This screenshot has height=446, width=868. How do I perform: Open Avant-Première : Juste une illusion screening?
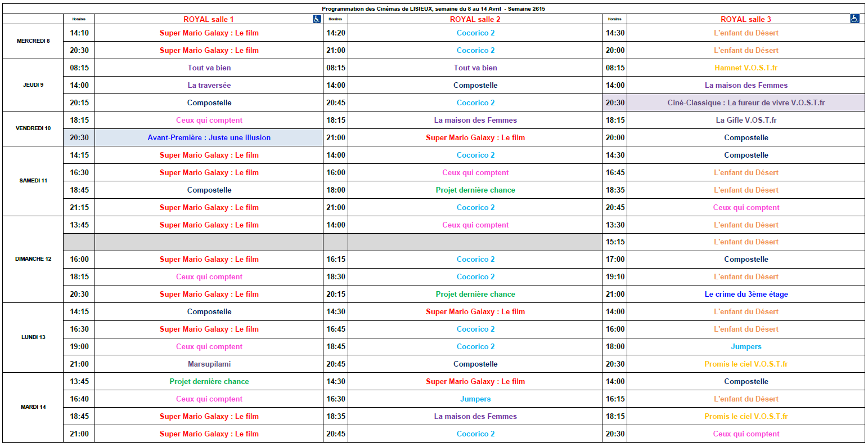[x=209, y=138]
